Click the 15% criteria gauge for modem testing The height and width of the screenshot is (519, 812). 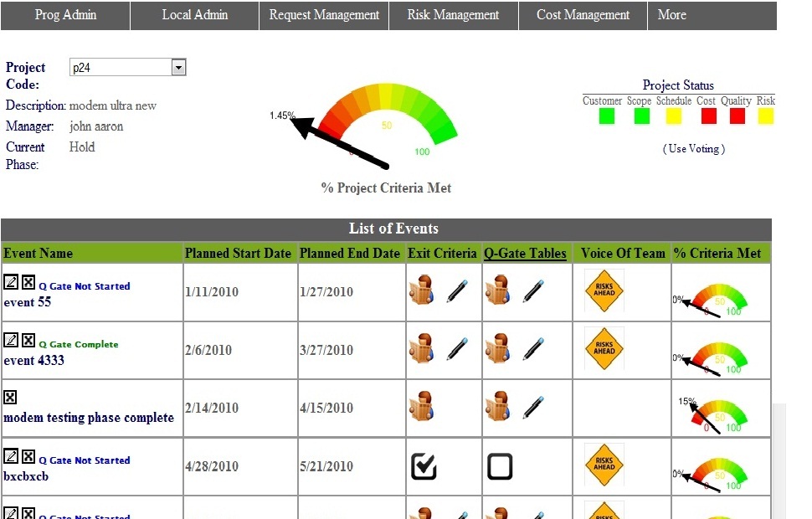[x=712, y=414]
